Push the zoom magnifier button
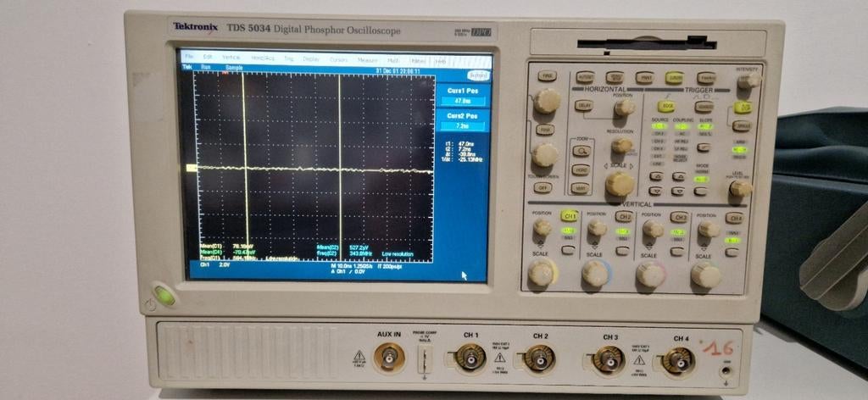Image resolution: width=868 pixels, height=400 pixels. coord(581,151)
